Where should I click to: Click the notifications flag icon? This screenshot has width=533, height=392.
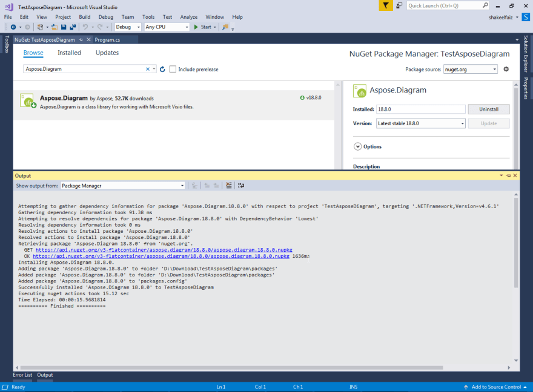[x=386, y=5]
